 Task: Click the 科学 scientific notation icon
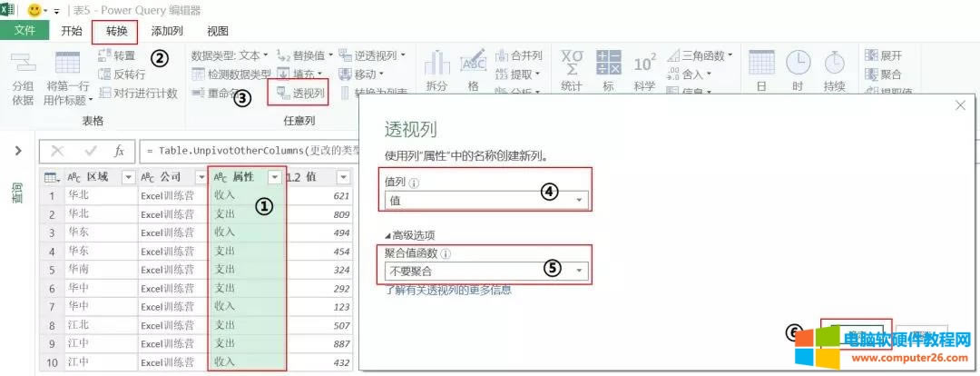[644, 62]
